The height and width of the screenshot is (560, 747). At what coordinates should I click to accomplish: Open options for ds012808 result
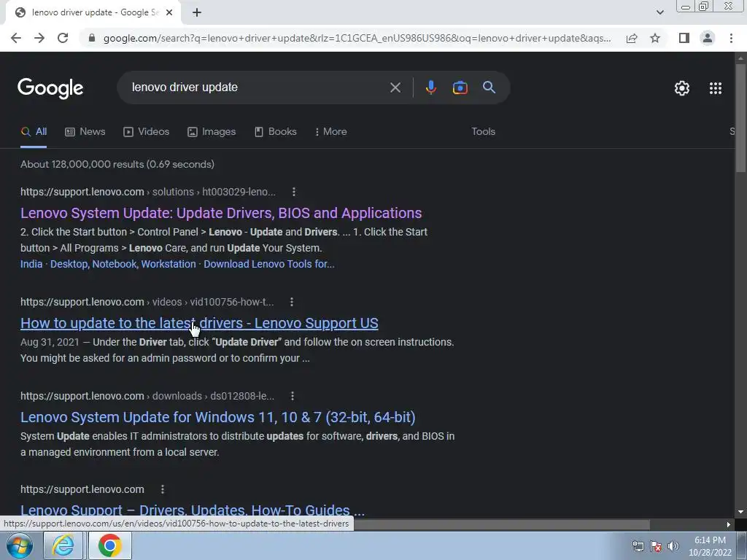[293, 396]
